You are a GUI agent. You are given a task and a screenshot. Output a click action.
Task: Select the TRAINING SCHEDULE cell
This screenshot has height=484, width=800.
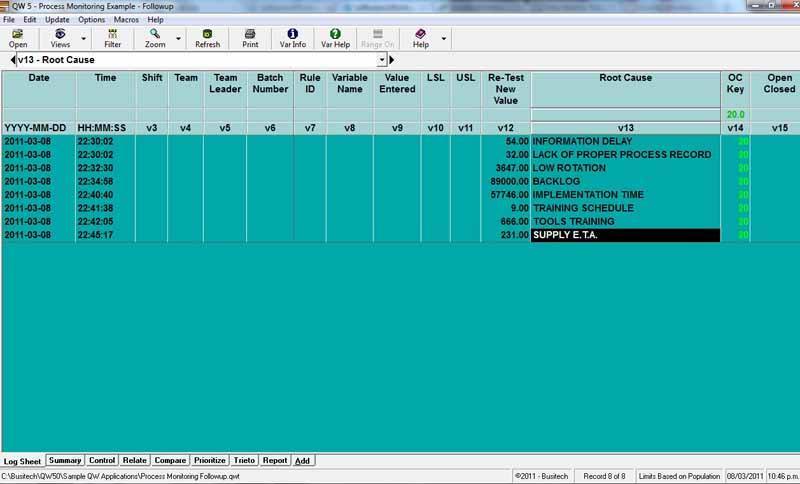coord(626,208)
